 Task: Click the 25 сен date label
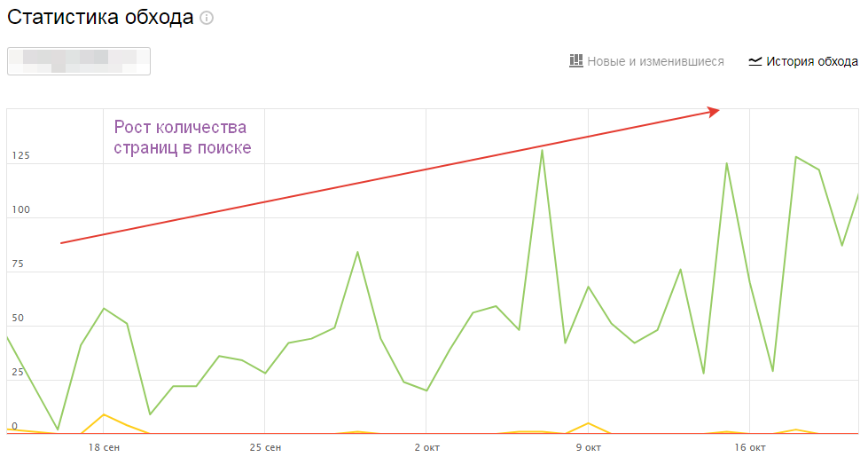click(265, 447)
